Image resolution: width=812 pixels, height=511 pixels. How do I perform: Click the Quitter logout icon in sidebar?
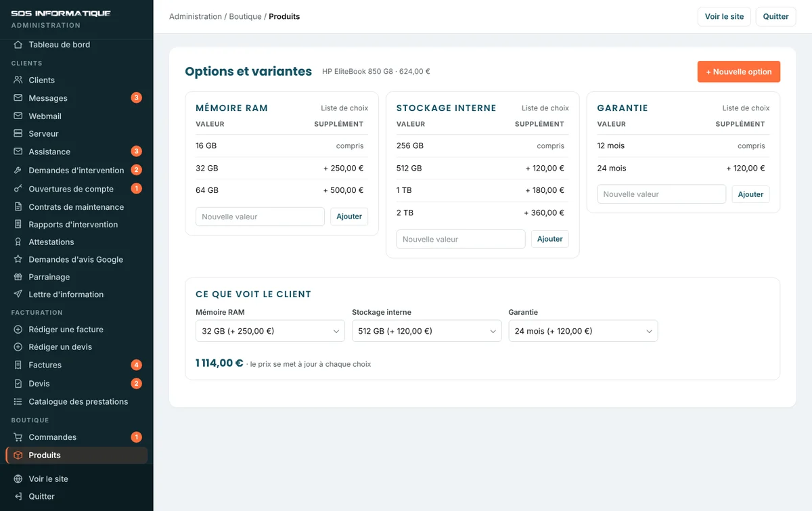tap(18, 497)
